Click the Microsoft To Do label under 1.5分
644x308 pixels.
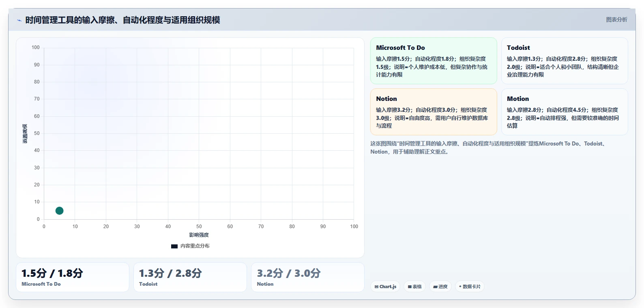tap(41, 284)
